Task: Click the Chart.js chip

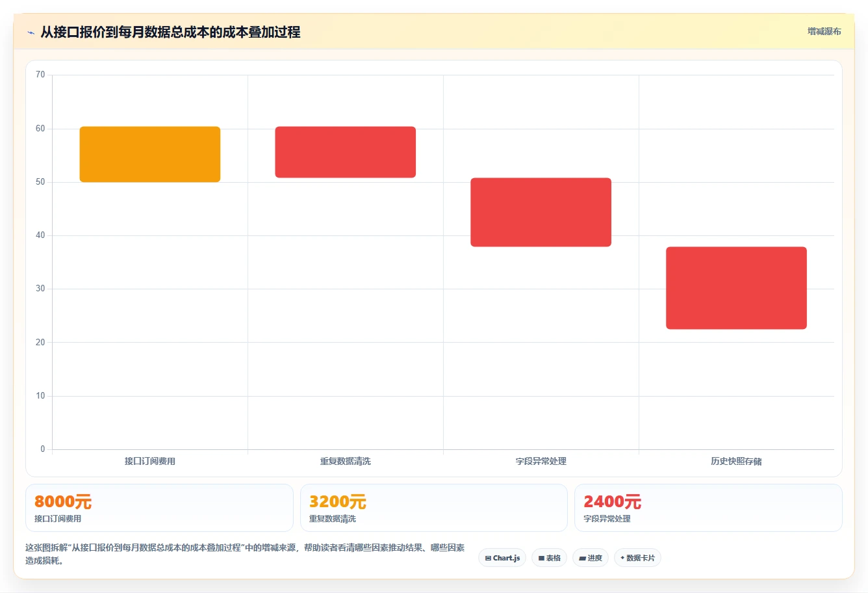Action: (502, 558)
